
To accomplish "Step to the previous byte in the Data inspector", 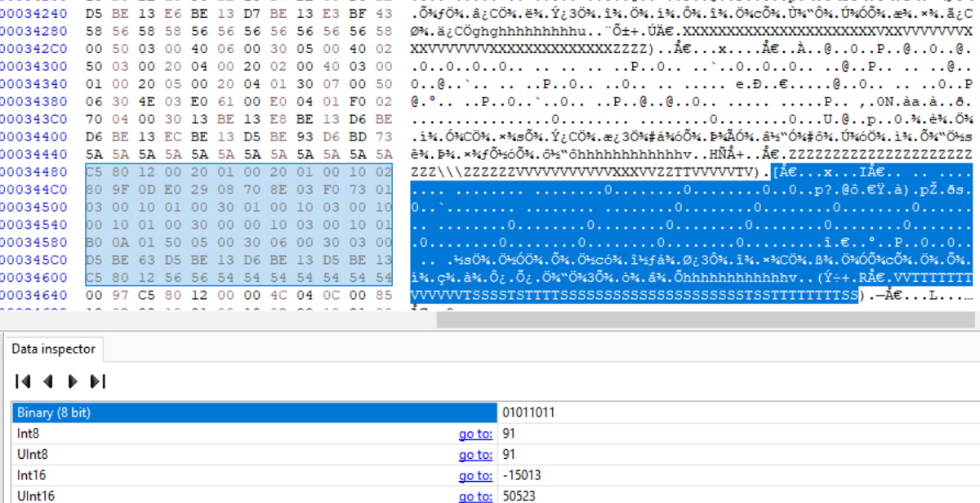I will pyautogui.click(x=47, y=381).
